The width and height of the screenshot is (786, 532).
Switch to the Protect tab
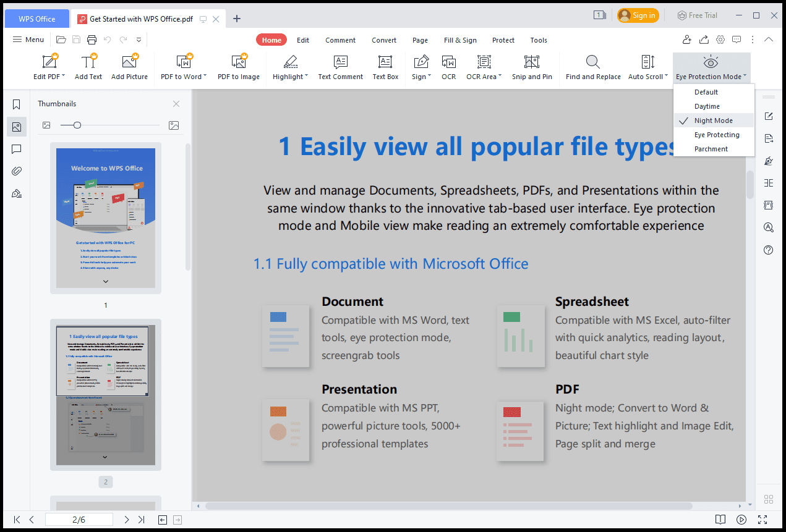(x=503, y=40)
